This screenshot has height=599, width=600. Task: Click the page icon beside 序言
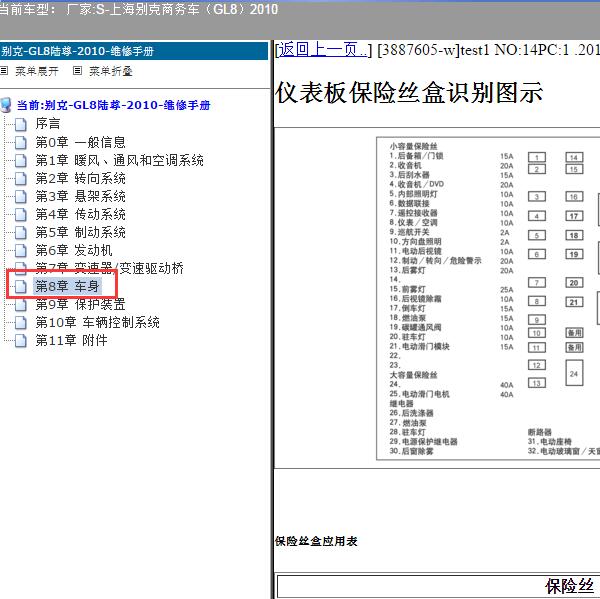point(21,124)
